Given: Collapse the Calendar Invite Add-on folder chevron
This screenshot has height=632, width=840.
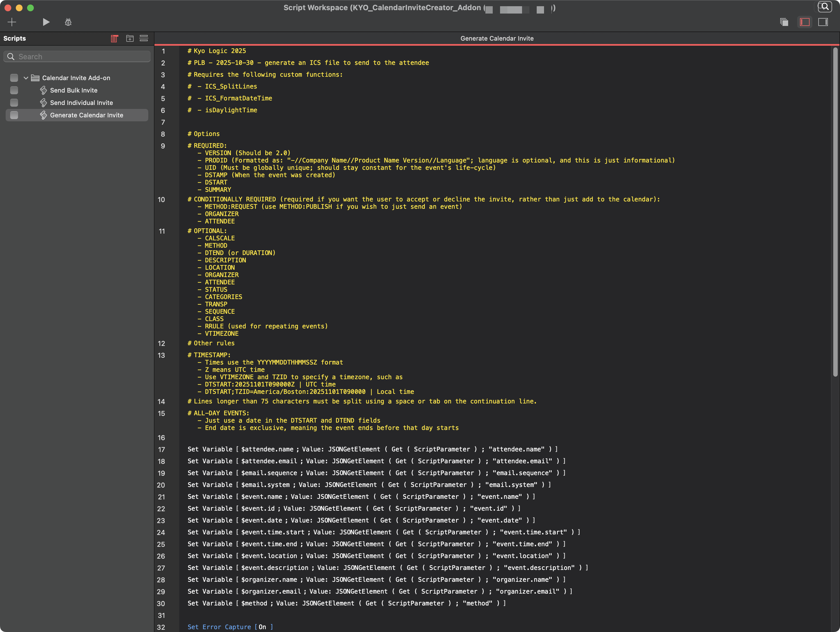Looking at the screenshot, I should pos(26,78).
